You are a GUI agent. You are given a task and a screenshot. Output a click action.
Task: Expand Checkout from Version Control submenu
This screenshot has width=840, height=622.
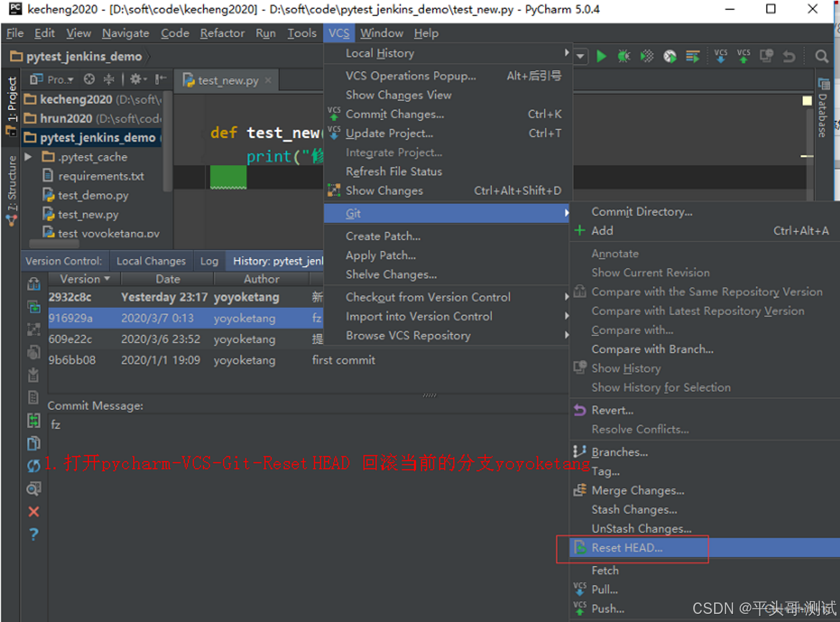pos(448,297)
